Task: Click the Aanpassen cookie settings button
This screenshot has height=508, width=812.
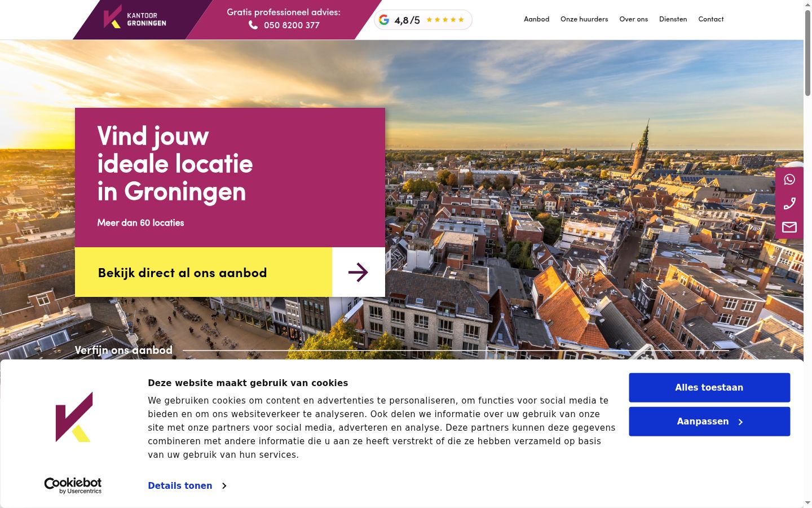Action: (709, 422)
